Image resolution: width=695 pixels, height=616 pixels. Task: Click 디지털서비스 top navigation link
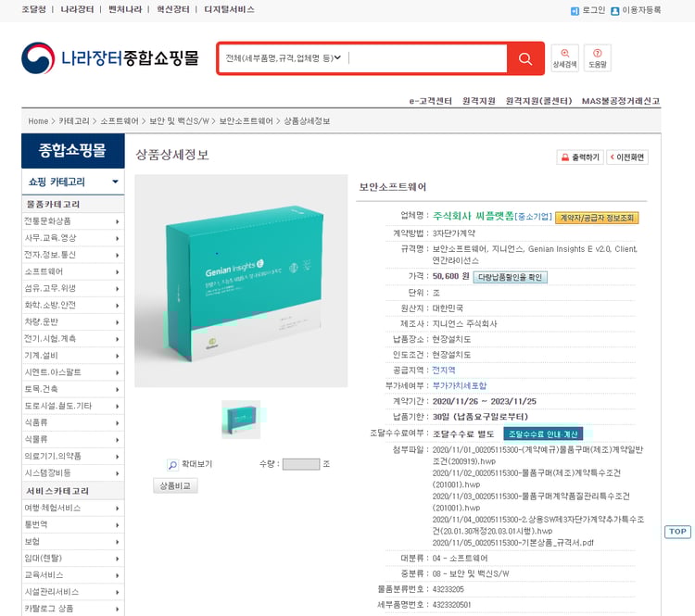[x=229, y=9]
